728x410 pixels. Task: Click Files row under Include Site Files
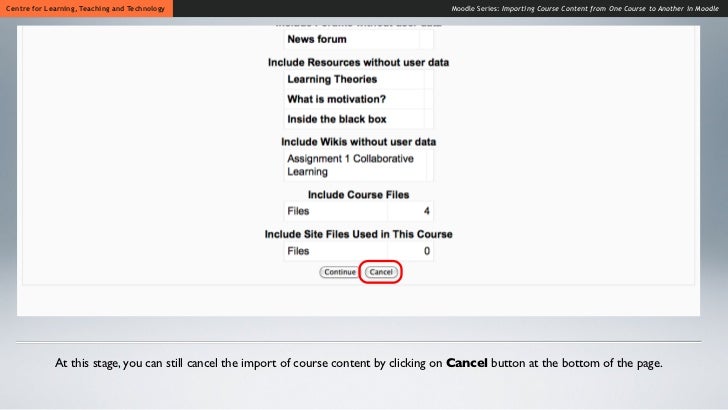[358, 251]
